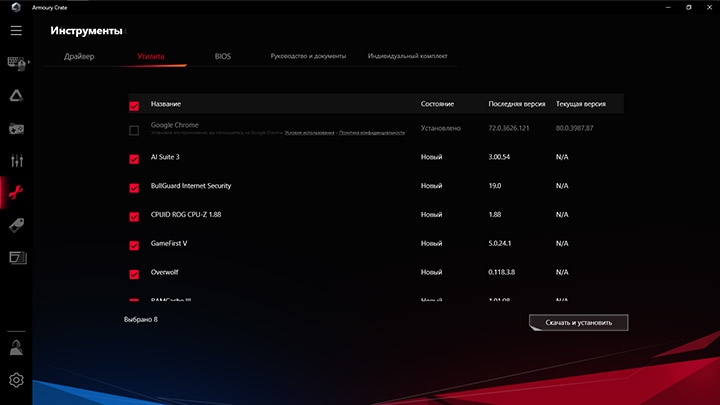Open the Индивидуальный комплект tab
This screenshot has height=405, width=720.
[x=407, y=56]
